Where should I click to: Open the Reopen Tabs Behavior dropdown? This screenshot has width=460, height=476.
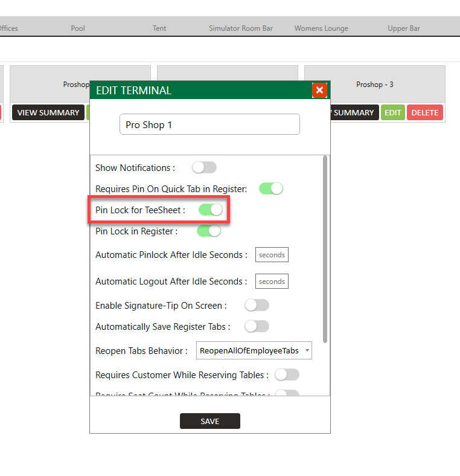click(254, 350)
